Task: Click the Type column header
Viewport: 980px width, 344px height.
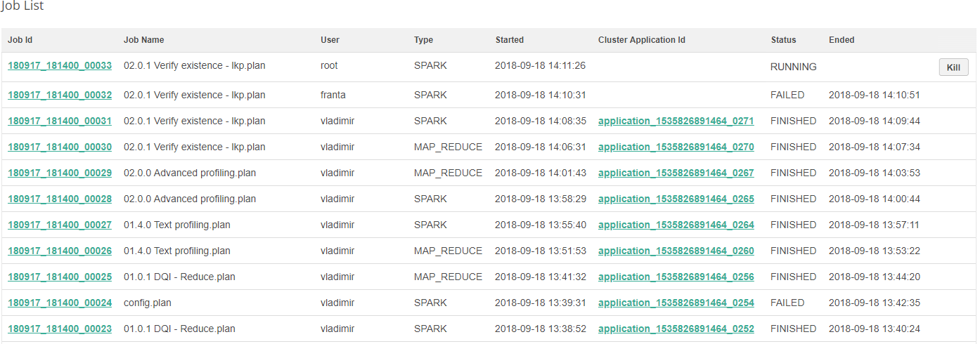Action: [x=423, y=40]
